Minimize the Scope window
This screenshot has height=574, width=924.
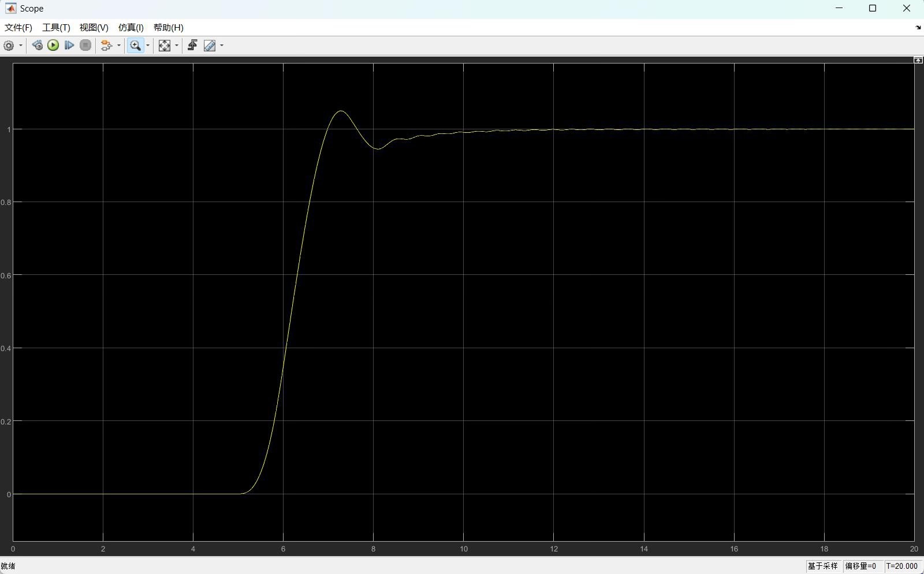[839, 8]
